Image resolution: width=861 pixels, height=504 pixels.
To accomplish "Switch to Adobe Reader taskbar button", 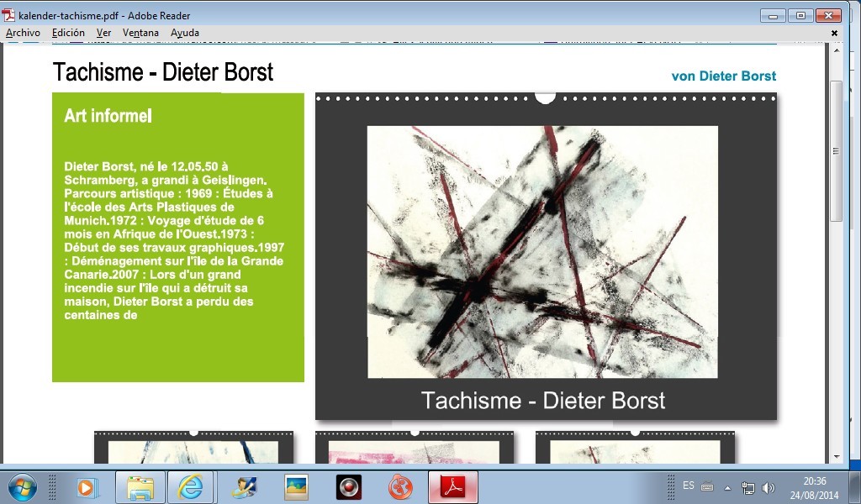I will point(453,487).
